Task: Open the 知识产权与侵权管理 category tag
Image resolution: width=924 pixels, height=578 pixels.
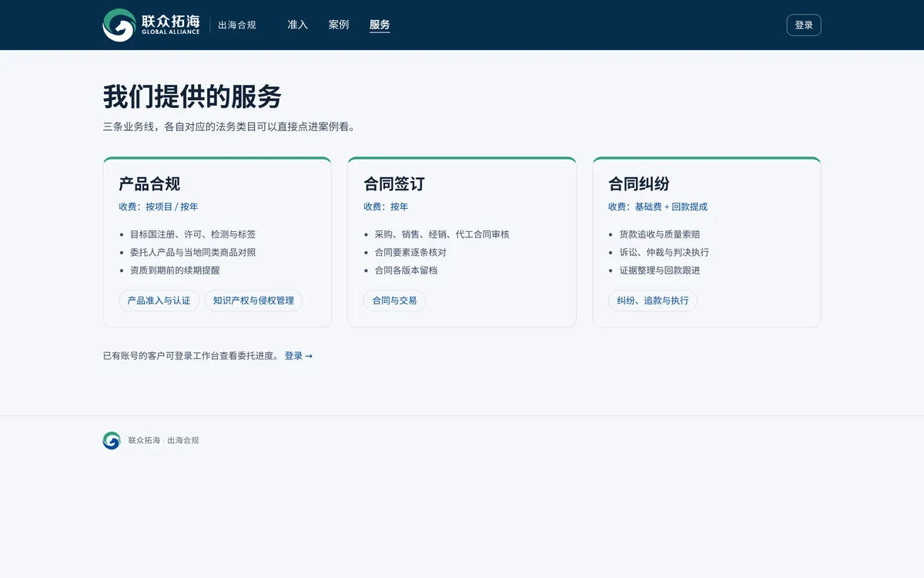Action: coord(253,301)
